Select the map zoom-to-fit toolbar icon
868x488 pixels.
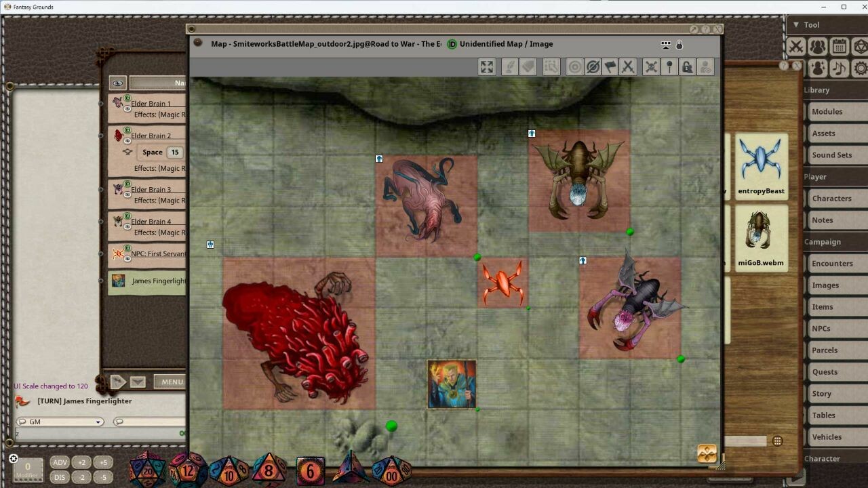pos(486,66)
